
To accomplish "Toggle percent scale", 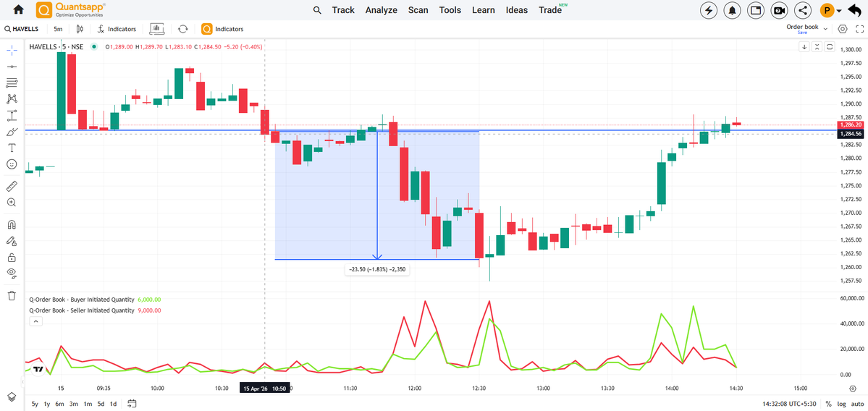I will click(829, 404).
